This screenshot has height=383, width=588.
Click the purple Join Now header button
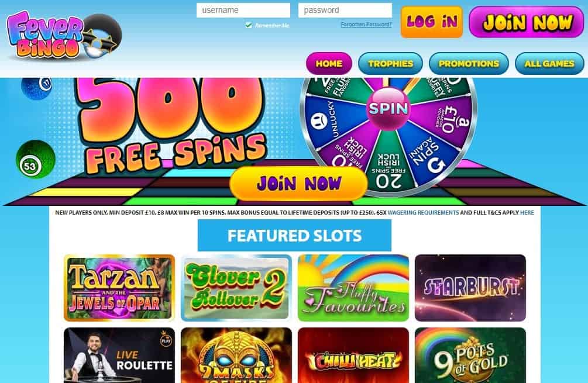click(527, 22)
